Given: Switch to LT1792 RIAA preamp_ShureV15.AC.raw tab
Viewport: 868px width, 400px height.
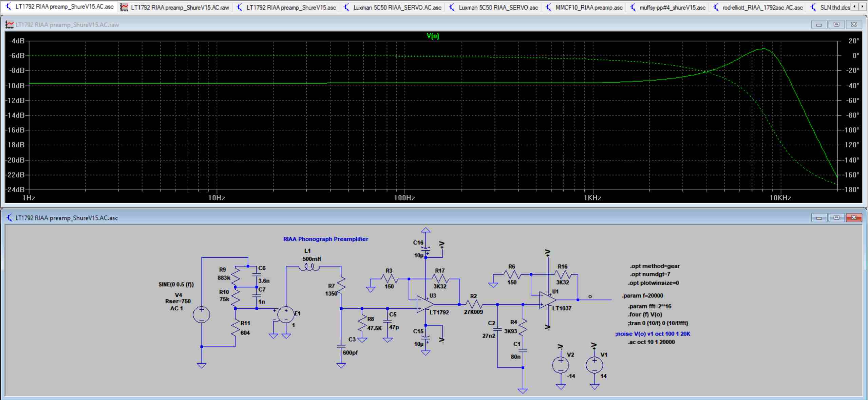Looking at the screenshot, I should coord(175,7).
